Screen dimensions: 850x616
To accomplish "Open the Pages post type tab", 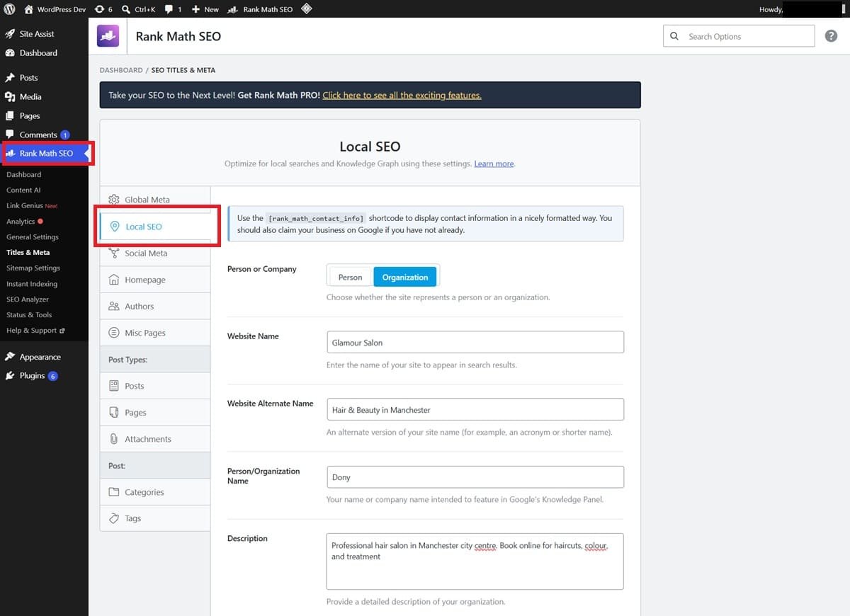I will pos(155,413).
